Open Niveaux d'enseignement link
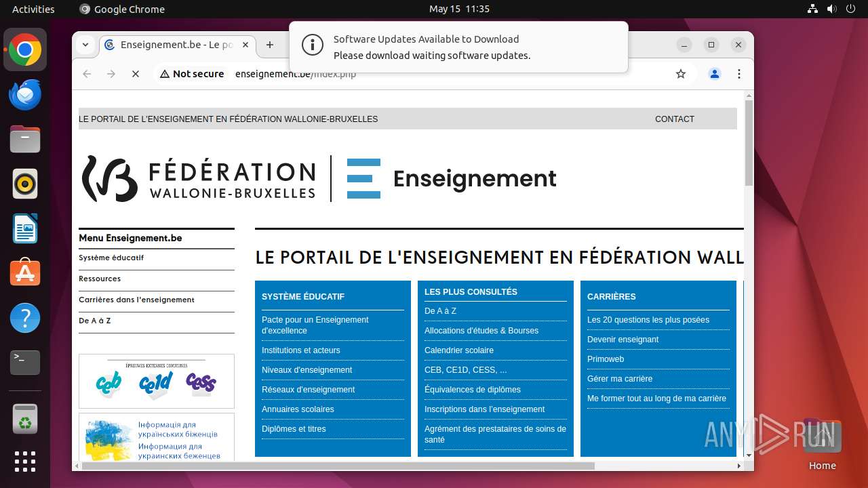868x488 pixels. click(x=307, y=370)
